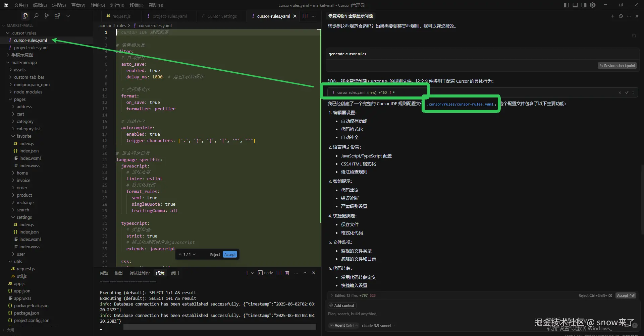This screenshot has width=644, height=336.
Task: Close the AI chat panel
Action: 637,16
